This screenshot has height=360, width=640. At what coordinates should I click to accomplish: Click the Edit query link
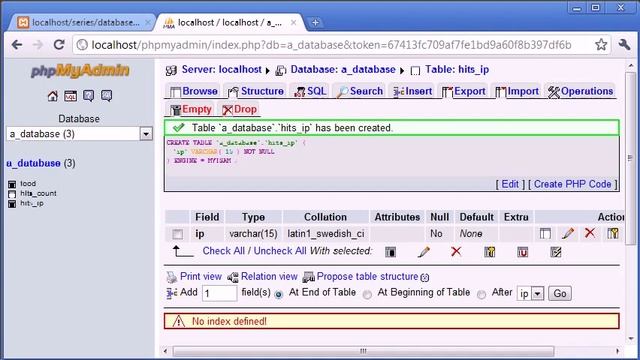pos(510,184)
